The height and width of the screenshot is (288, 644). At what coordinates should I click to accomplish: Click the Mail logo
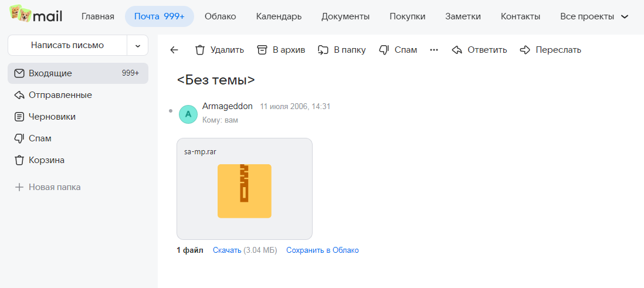(36, 15)
